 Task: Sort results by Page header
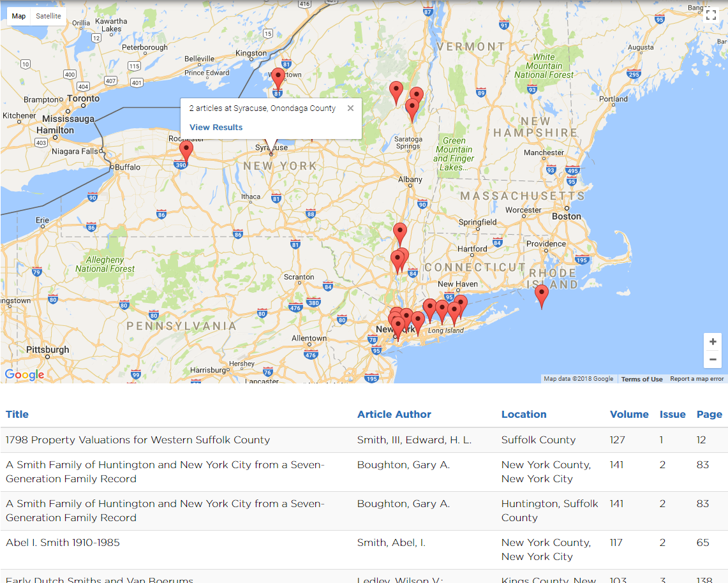709,415
